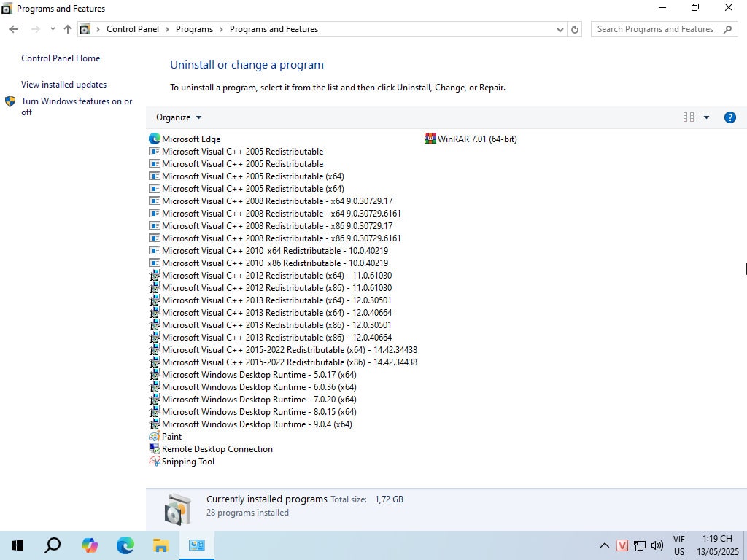
Task: Expand the More view options arrow
Action: coord(706,117)
